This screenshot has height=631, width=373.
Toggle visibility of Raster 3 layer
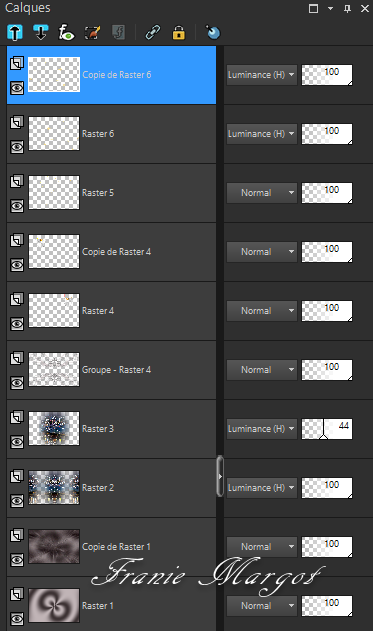[17, 442]
